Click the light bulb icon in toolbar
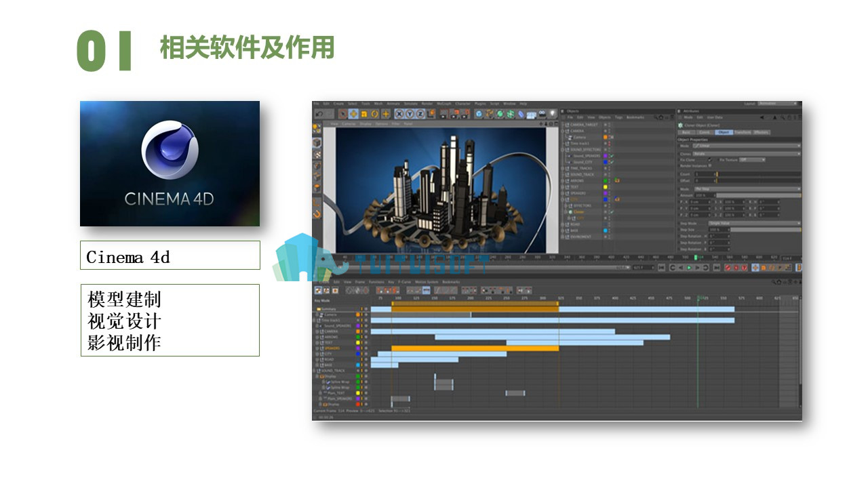This screenshot has width=868, height=488. click(553, 113)
